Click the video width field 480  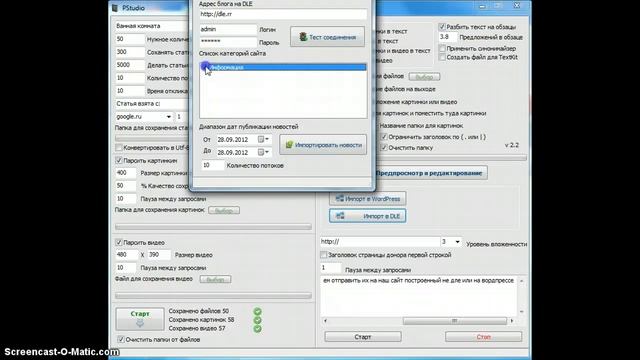pos(126,255)
